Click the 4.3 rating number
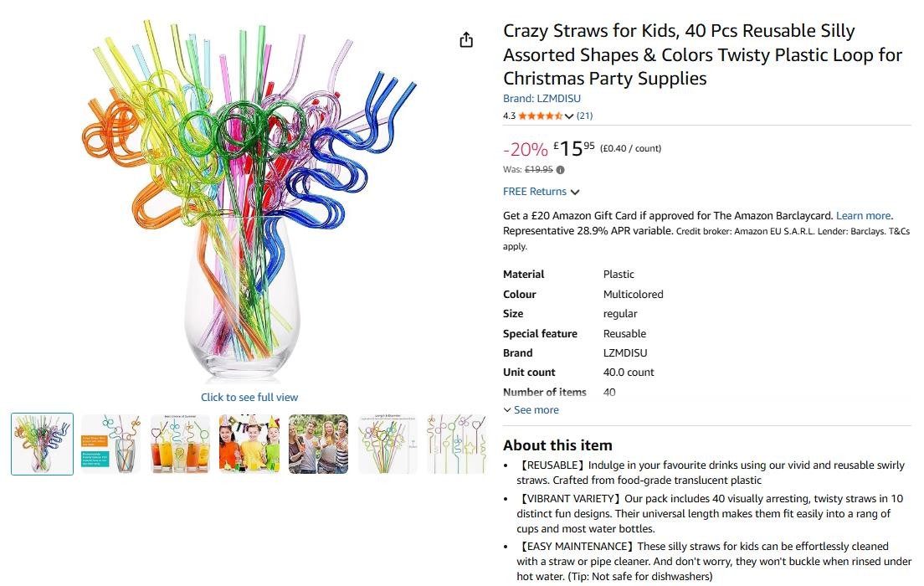This screenshot has height=586, width=924. (x=509, y=116)
